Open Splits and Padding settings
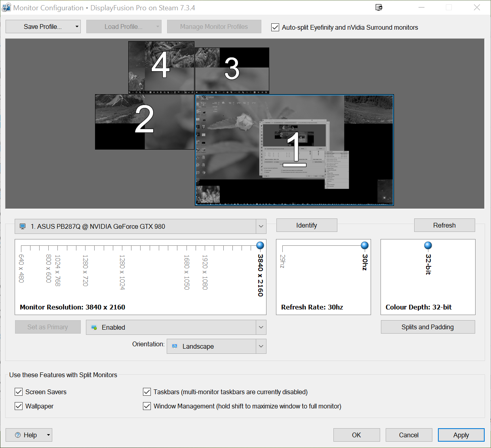Screen dimensions: 491x448 (428, 327)
